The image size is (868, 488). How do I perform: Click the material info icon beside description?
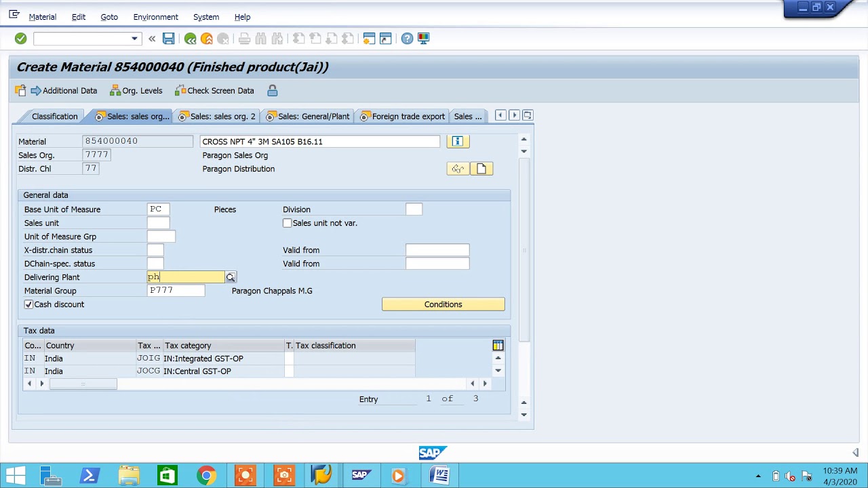(457, 141)
